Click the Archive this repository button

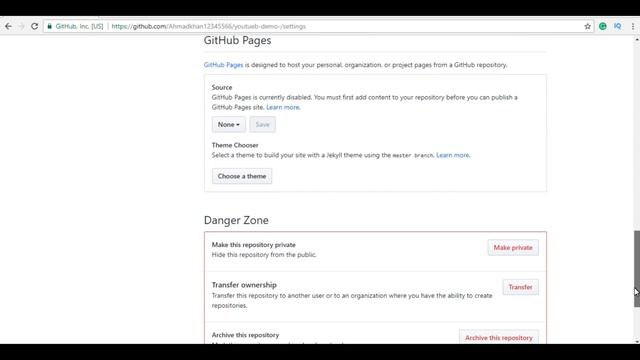(x=498, y=338)
